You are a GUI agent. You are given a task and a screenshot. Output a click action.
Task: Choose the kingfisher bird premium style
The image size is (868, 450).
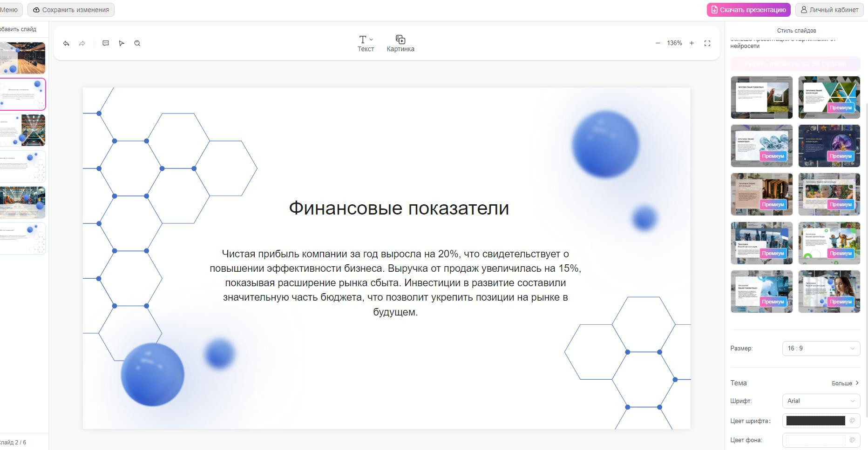point(829,97)
